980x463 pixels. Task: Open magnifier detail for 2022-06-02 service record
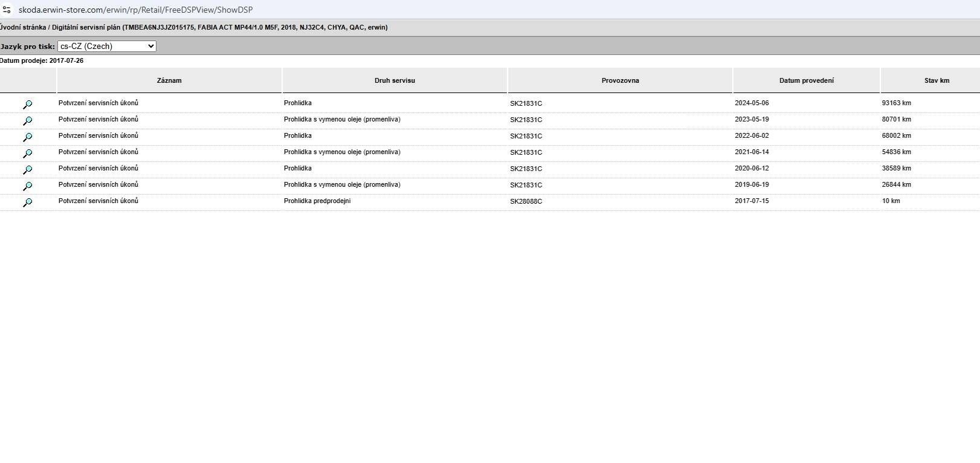(27, 137)
